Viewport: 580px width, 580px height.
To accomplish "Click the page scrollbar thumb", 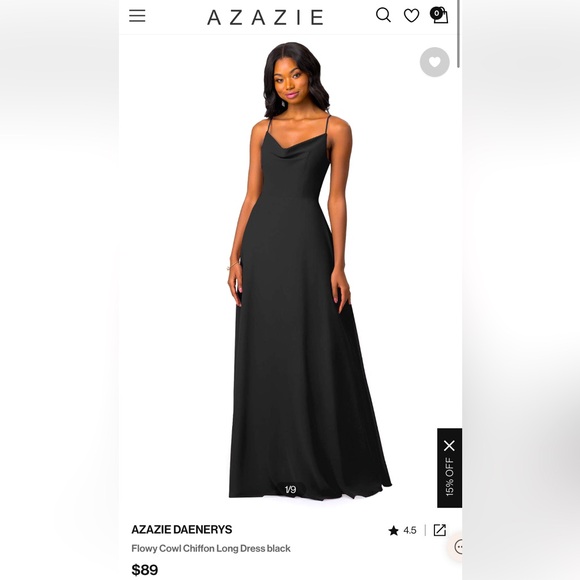I will (x=459, y=33).
